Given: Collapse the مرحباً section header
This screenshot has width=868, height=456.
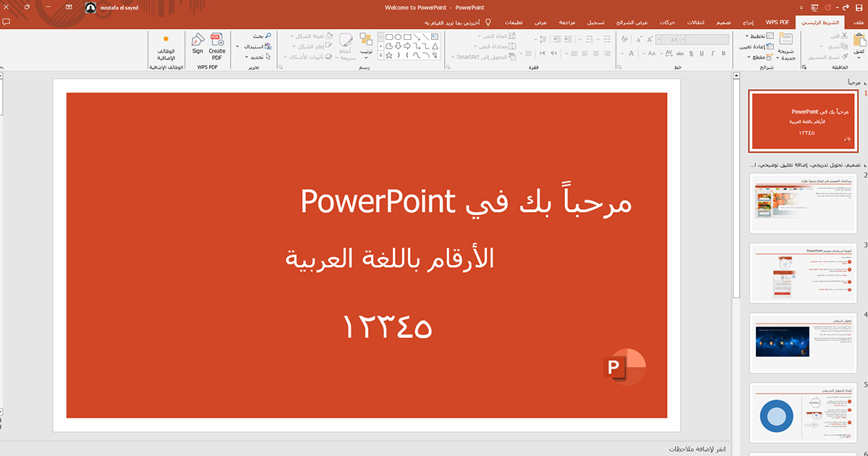Looking at the screenshot, I should point(856,83).
